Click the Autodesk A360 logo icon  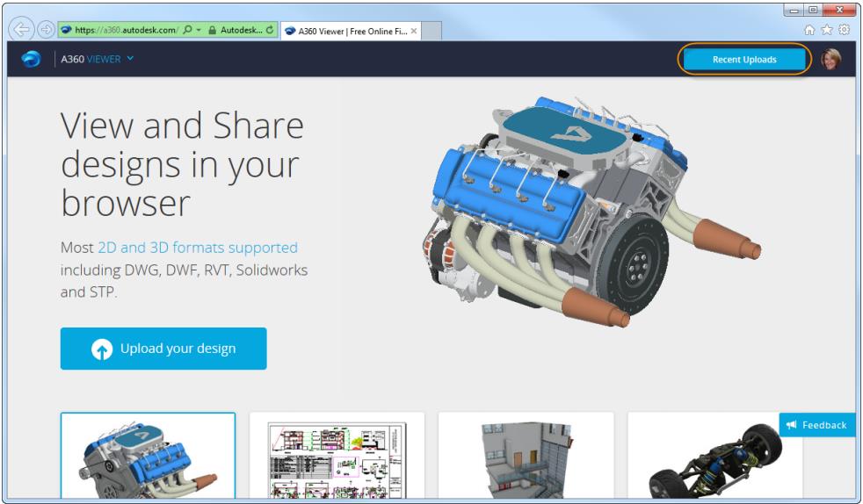(x=31, y=60)
